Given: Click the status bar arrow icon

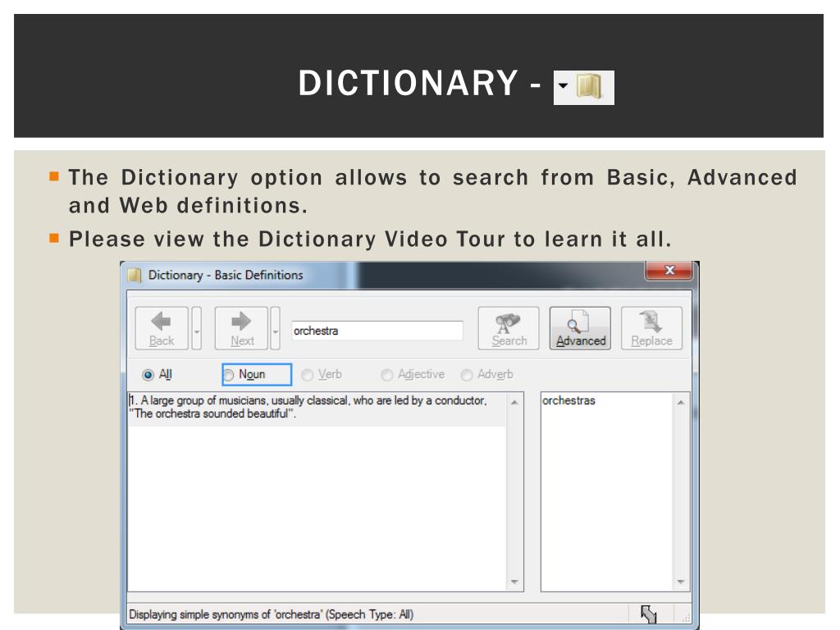Looking at the screenshot, I should (648, 614).
